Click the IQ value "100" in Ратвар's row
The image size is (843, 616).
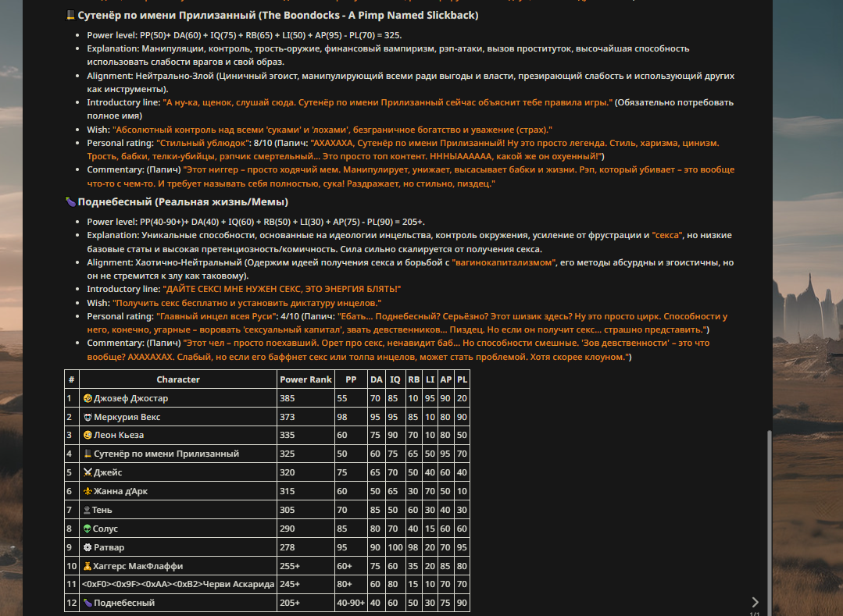395,547
